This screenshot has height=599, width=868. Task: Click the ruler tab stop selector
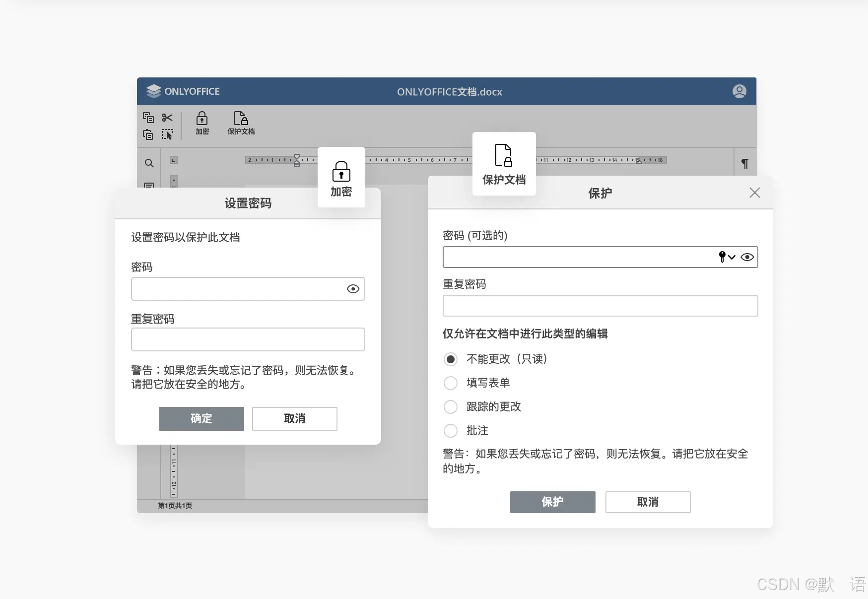(x=174, y=160)
